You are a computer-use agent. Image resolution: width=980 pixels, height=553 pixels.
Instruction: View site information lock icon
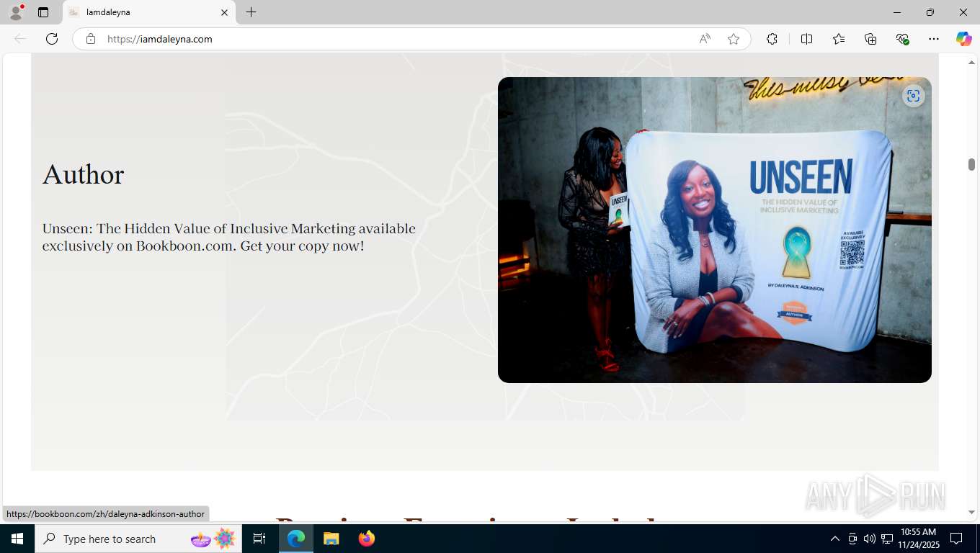click(x=91, y=39)
